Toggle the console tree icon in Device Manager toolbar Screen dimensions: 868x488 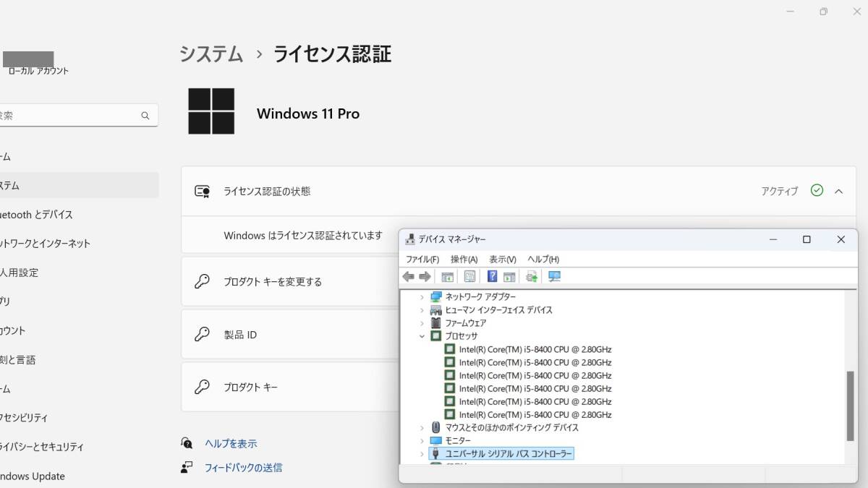[x=448, y=277]
